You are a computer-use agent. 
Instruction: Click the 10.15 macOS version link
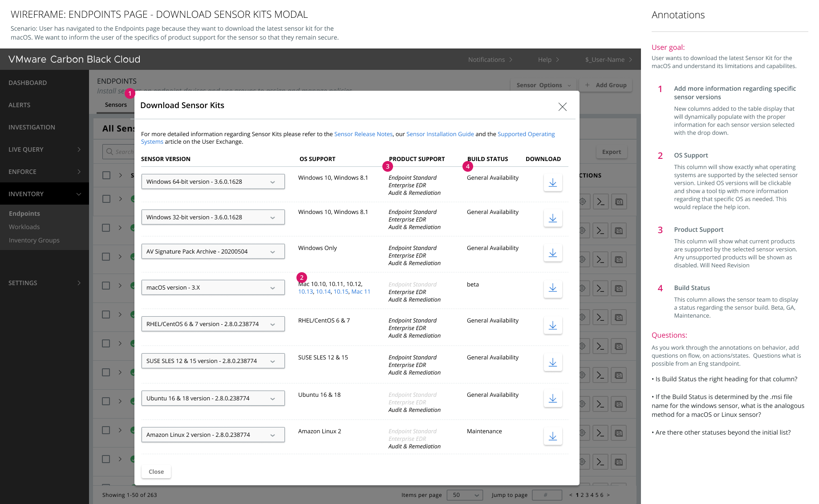click(x=341, y=291)
